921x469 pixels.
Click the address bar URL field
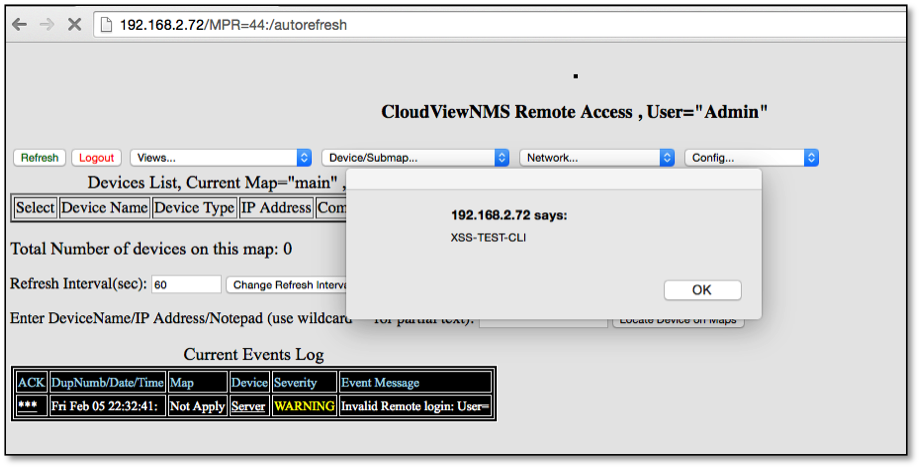pyautogui.click(x=400, y=24)
